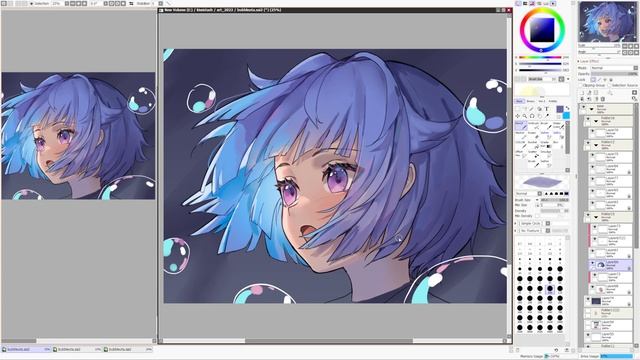Switch to the second document tab
This screenshot has width=640, height=360.
point(77,350)
